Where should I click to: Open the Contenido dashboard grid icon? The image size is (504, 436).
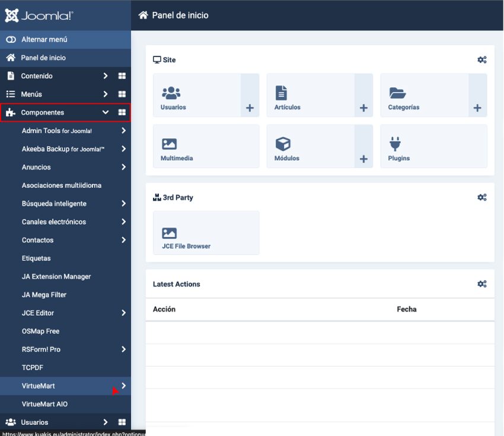point(122,76)
